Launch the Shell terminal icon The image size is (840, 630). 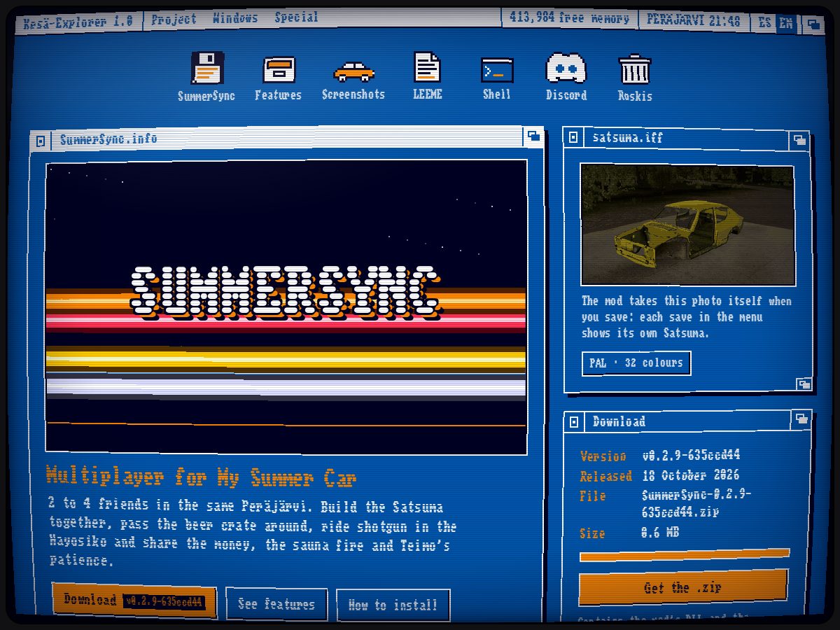pos(497,77)
